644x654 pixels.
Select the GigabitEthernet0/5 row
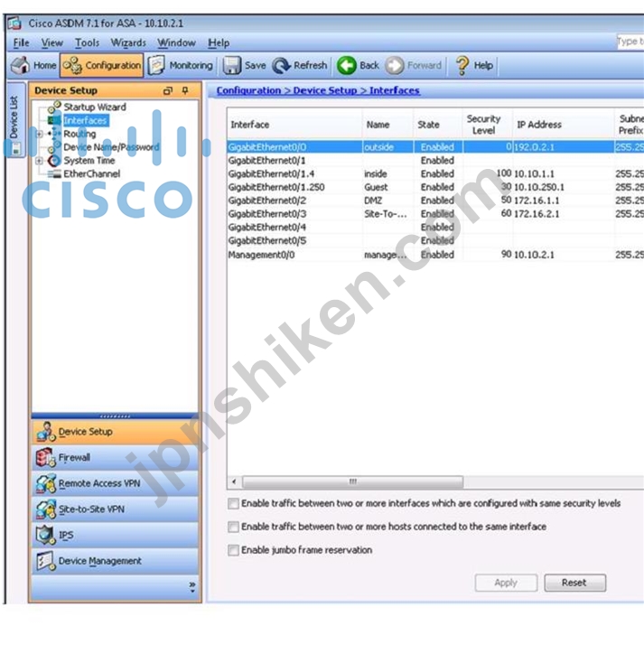click(x=435, y=240)
